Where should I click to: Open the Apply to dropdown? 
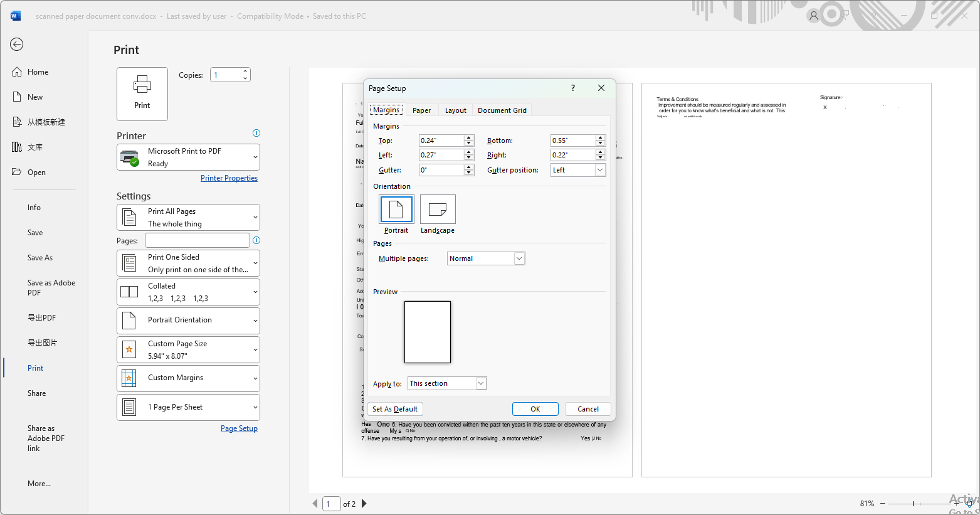tap(480, 383)
